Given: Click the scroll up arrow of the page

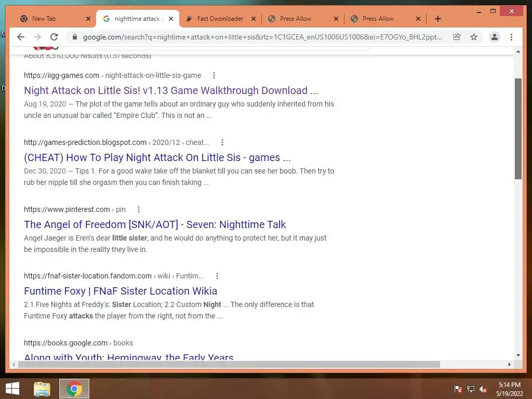Looking at the screenshot, I should tap(518, 51).
